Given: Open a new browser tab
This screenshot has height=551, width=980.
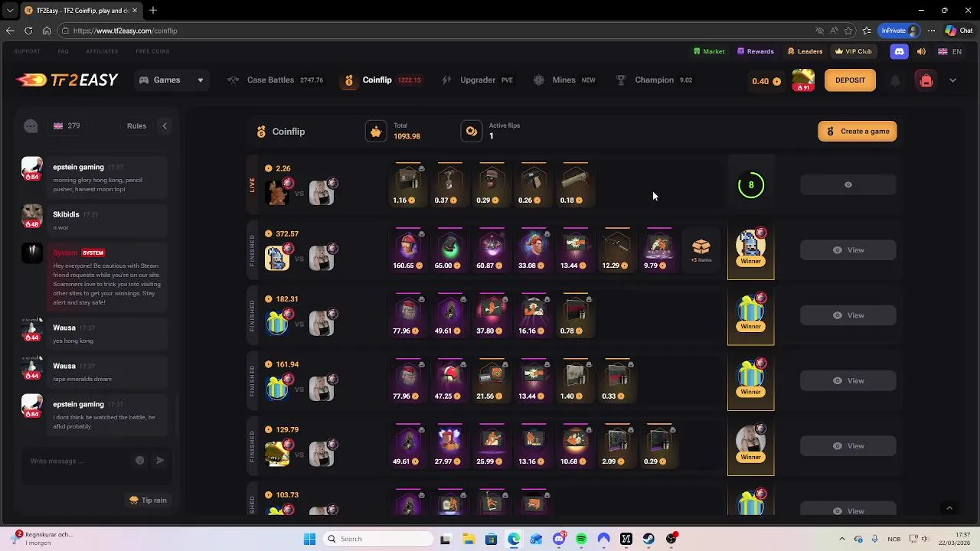Looking at the screenshot, I should click(152, 11).
